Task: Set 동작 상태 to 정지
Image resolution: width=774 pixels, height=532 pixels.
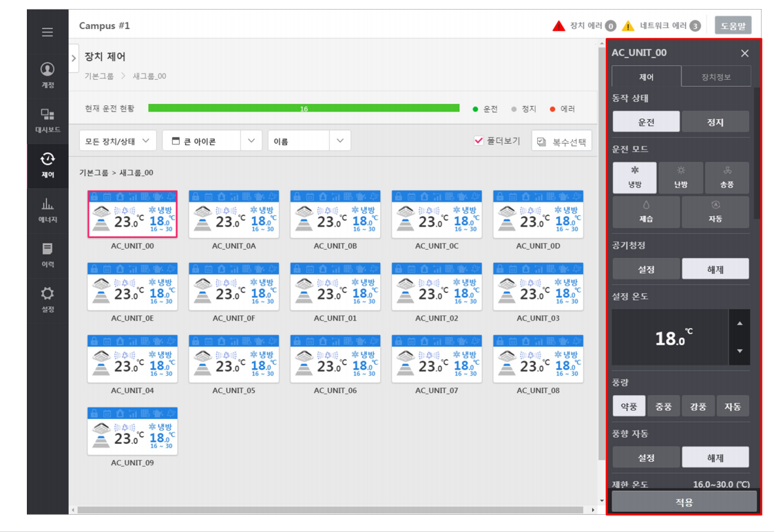Action: [x=715, y=122]
